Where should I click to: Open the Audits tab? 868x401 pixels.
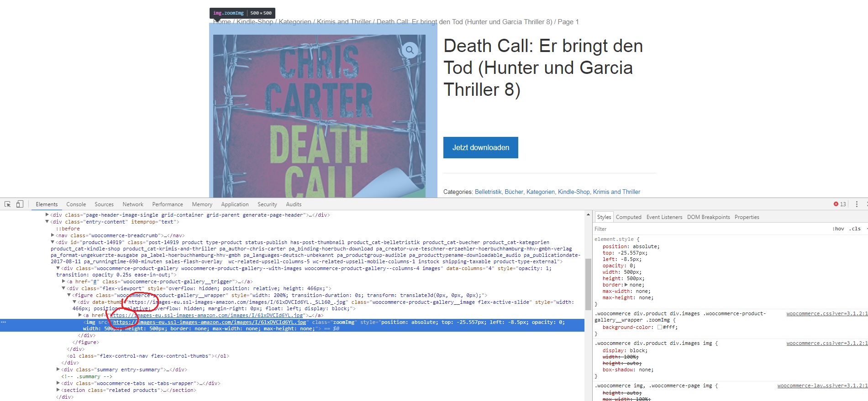coord(294,204)
